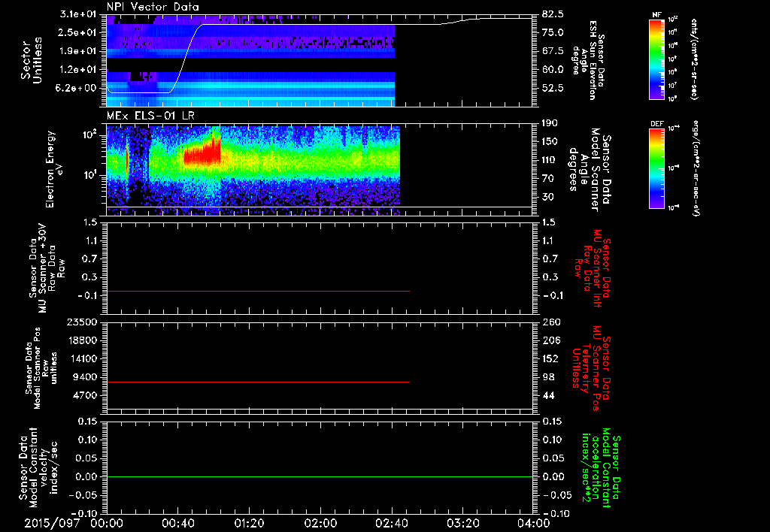
Task: Select the NPI Vector Data panel title
Action: tap(153, 7)
